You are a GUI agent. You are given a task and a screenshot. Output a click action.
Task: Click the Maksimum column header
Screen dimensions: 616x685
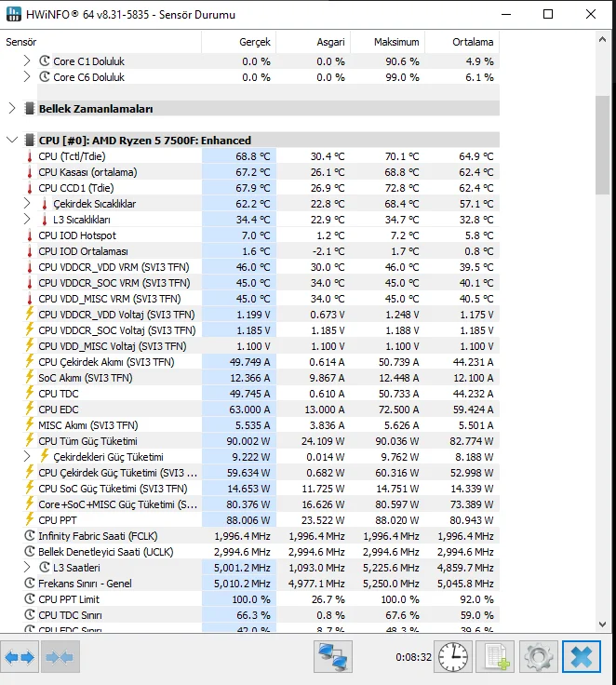coord(388,42)
